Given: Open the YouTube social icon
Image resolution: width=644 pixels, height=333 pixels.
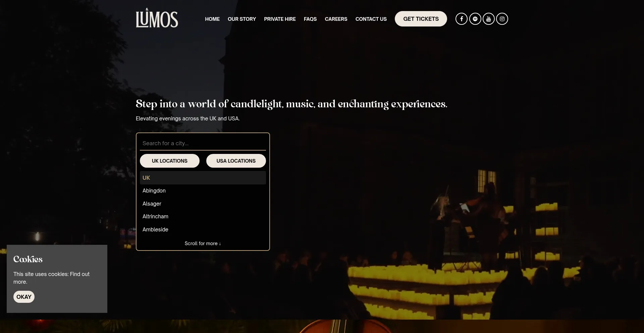Looking at the screenshot, I should tap(488, 19).
